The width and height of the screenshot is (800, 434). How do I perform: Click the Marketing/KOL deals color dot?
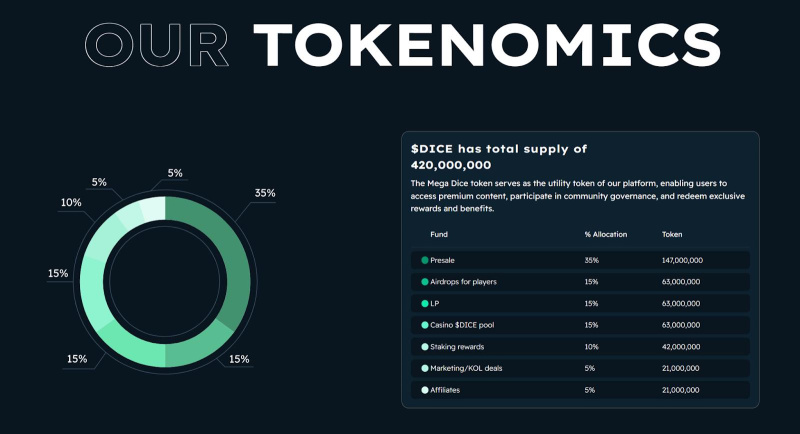coord(425,368)
